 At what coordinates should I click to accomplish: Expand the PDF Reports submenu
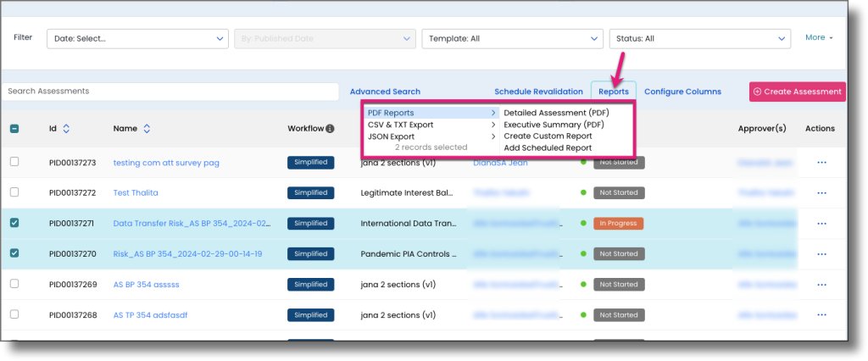(x=431, y=113)
